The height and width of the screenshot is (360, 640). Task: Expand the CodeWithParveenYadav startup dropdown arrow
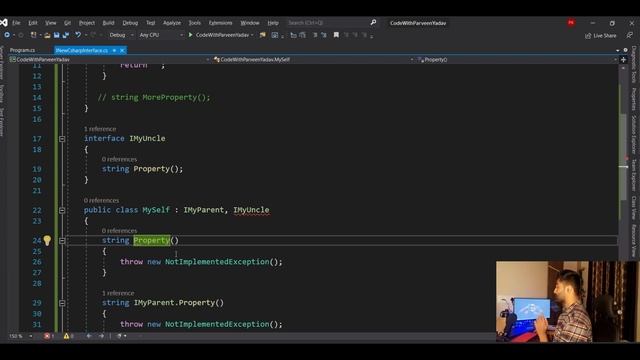tap(252, 36)
